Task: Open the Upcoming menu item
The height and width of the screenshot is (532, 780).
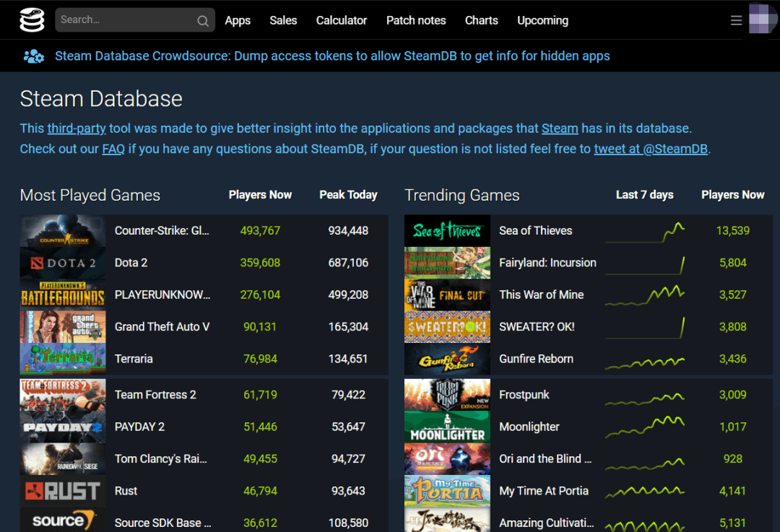Action: pyautogui.click(x=542, y=20)
